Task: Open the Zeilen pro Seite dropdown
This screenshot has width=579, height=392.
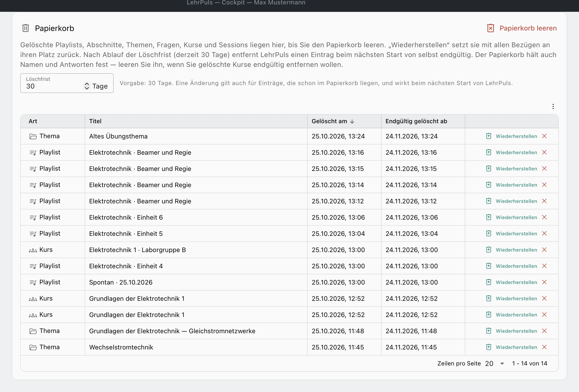Action: point(495,363)
